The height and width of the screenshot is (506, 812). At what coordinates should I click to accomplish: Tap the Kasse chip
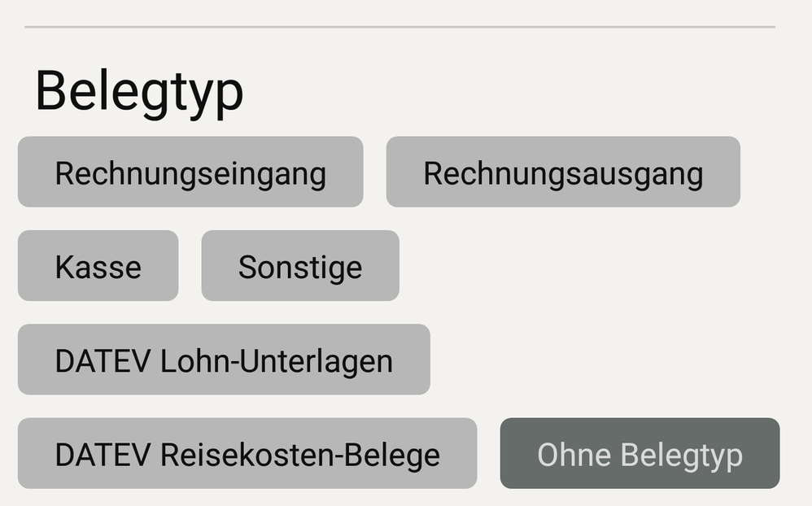[98, 266]
